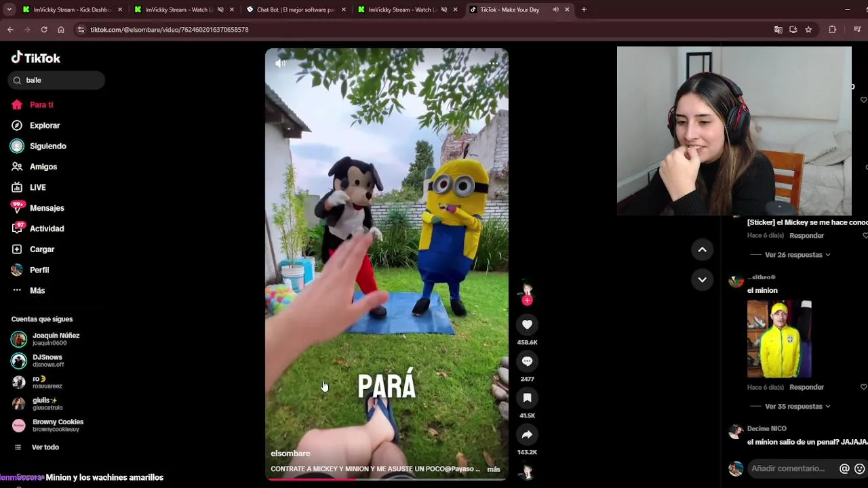Screen dimensions: 868x488
Task: View site information icon left of URL
Action: click(x=81, y=30)
